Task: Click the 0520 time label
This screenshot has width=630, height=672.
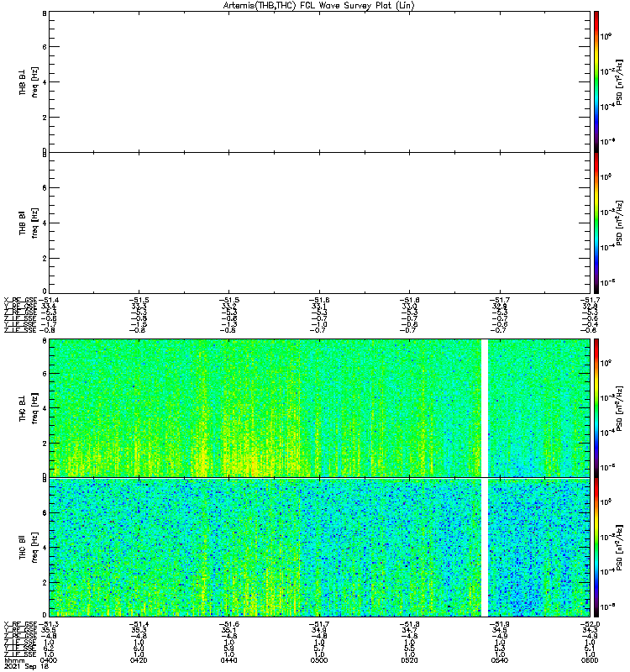Action: pos(409,660)
